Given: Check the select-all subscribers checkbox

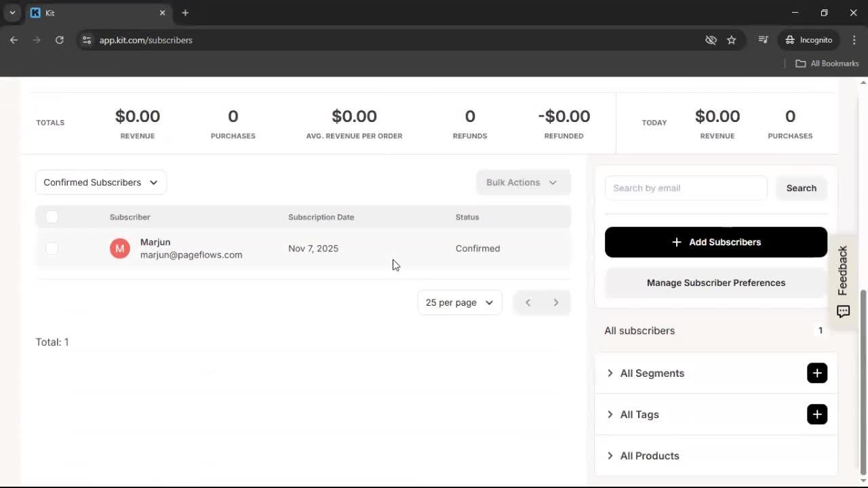Looking at the screenshot, I should tap(52, 216).
